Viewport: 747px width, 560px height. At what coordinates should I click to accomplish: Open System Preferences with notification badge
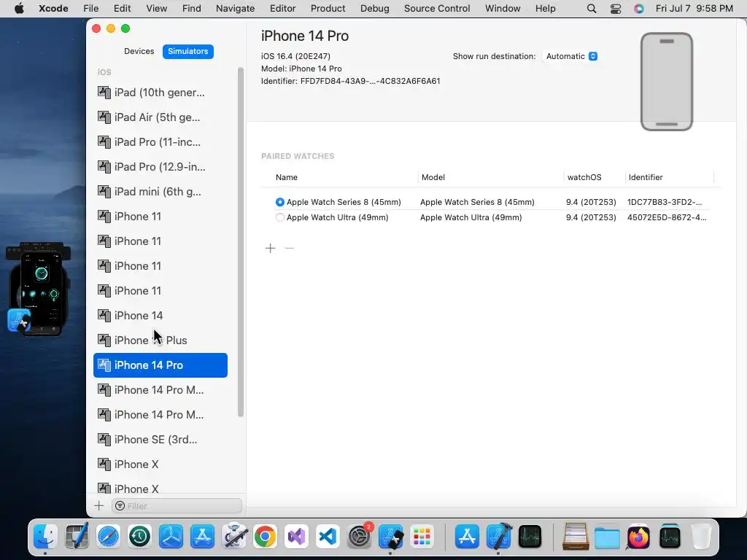tap(359, 536)
